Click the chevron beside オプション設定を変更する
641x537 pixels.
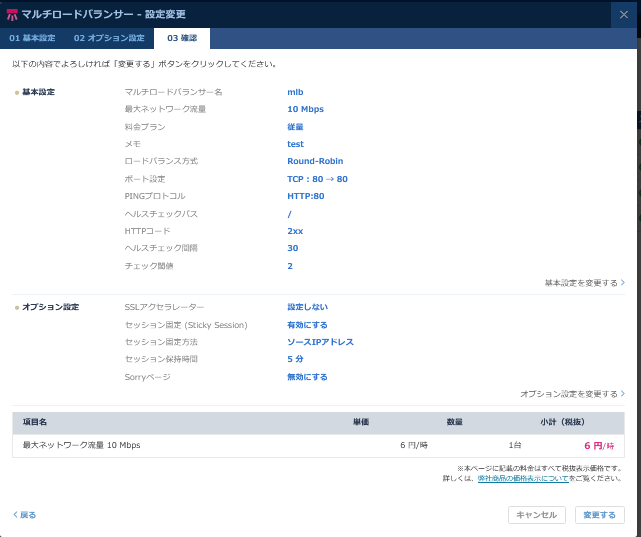coord(622,394)
